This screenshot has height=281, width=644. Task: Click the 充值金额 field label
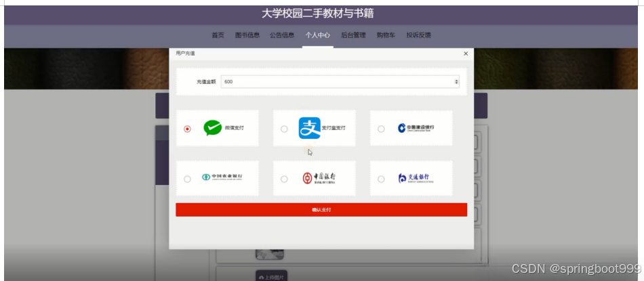pyautogui.click(x=206, y=82)
